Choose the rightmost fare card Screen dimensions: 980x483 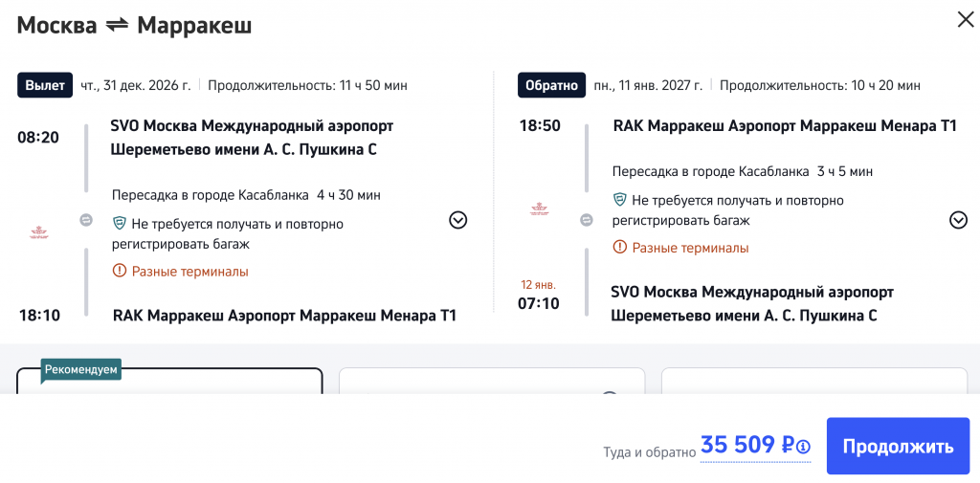[x=813, y=383]
